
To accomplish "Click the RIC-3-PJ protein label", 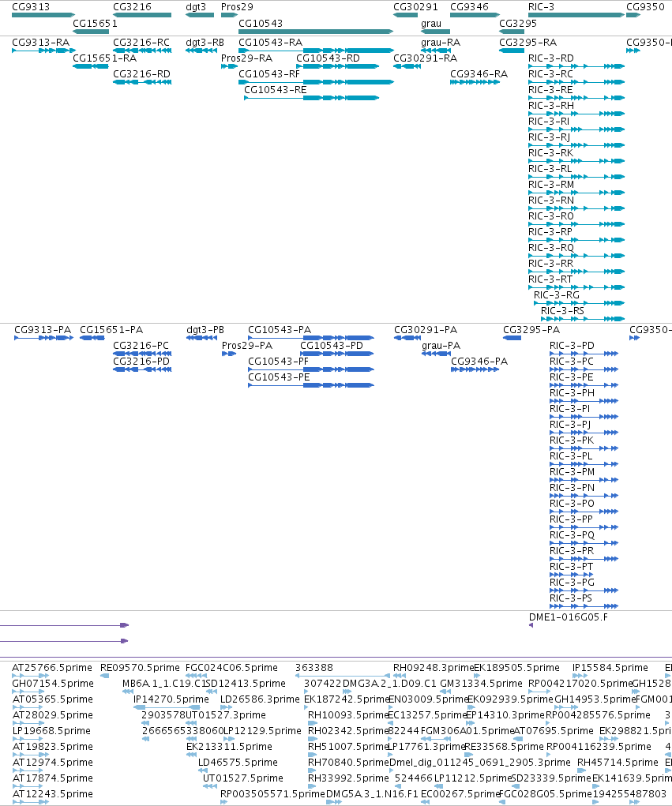I will click(x=570, y=424).
